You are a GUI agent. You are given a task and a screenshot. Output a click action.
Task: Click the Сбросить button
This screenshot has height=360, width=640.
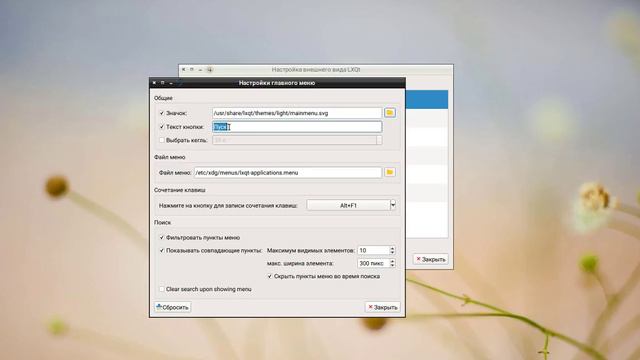(173, 307)
